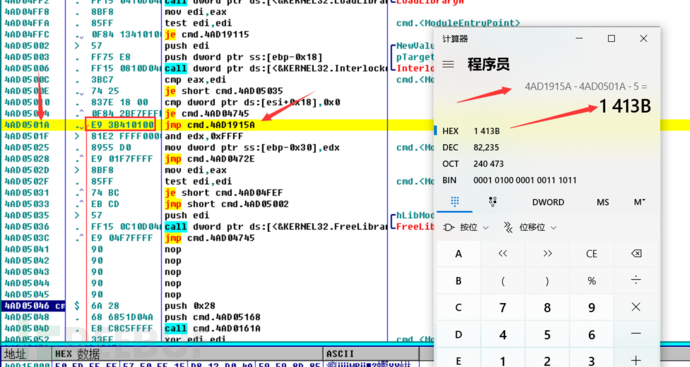Toggle the DWORD word size
The height and width of the screenshot is (367, 690).
pos(548,202)
